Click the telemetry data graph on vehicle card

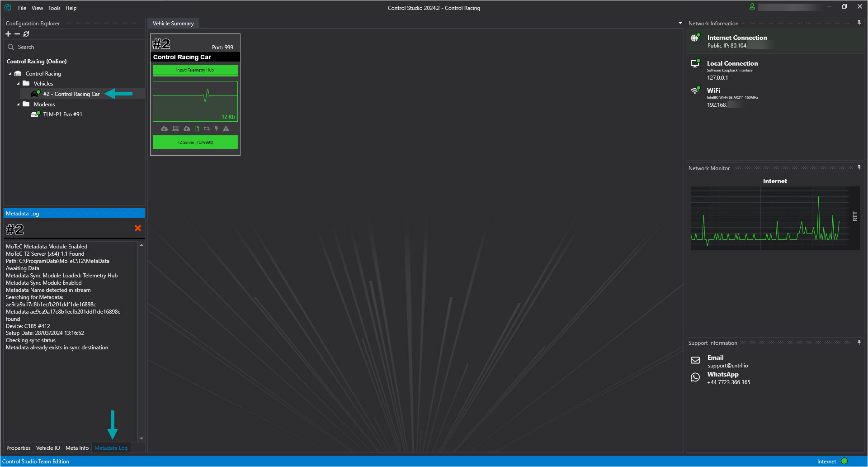(195, 101)
